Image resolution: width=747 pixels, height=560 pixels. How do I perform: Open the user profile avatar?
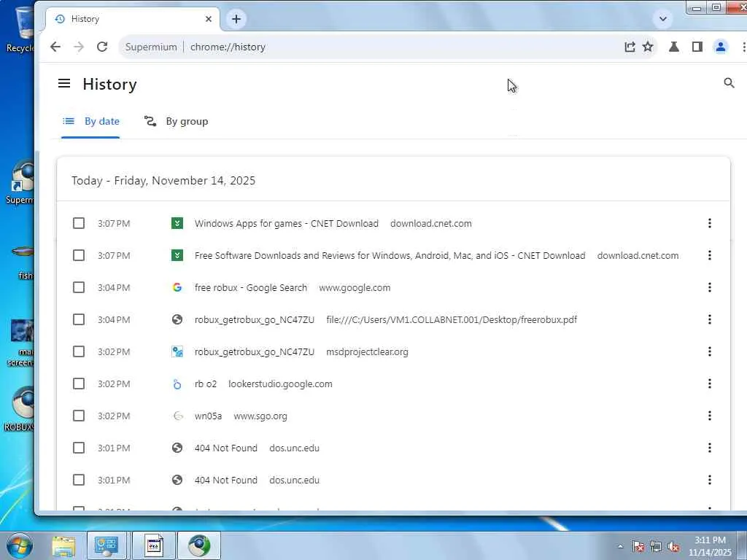click(x=720, y=47)
